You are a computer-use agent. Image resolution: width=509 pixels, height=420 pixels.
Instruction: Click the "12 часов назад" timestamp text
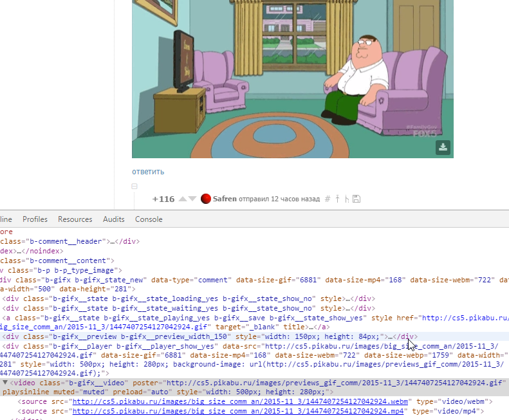coord(295,199)
